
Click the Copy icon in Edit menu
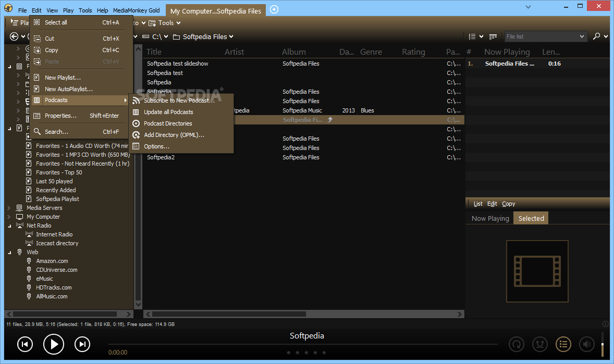click(37, 50)
